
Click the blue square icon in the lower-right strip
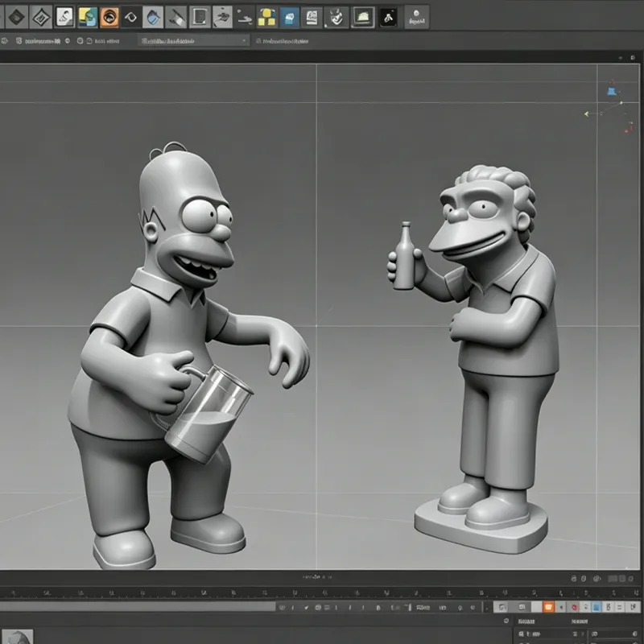tap(597, 607)
